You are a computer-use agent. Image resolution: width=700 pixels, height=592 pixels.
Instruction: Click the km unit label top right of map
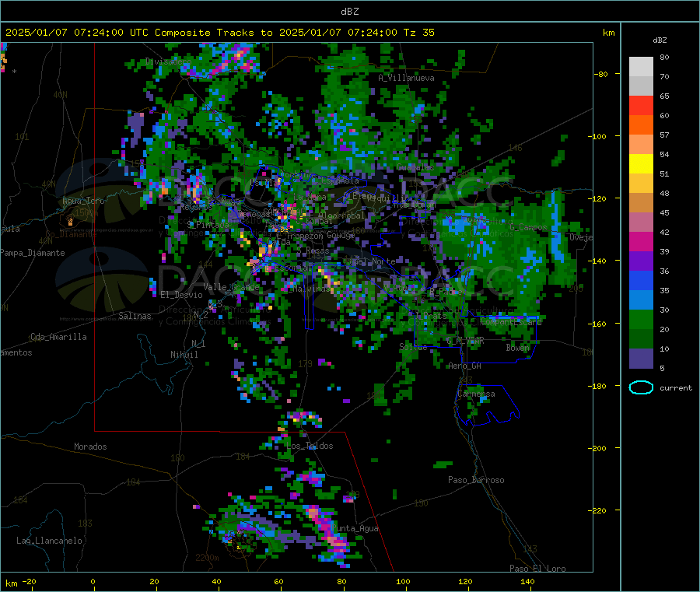pyautogui.click(x=608, y=33)
